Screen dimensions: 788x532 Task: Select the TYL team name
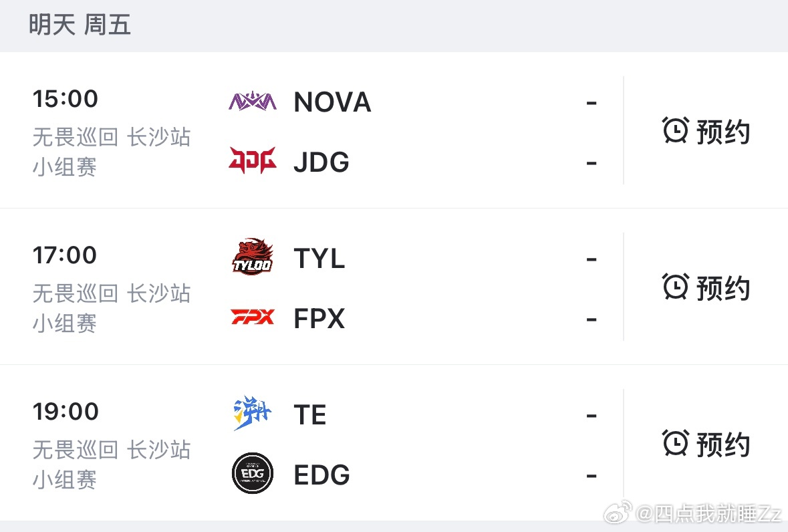319,259
